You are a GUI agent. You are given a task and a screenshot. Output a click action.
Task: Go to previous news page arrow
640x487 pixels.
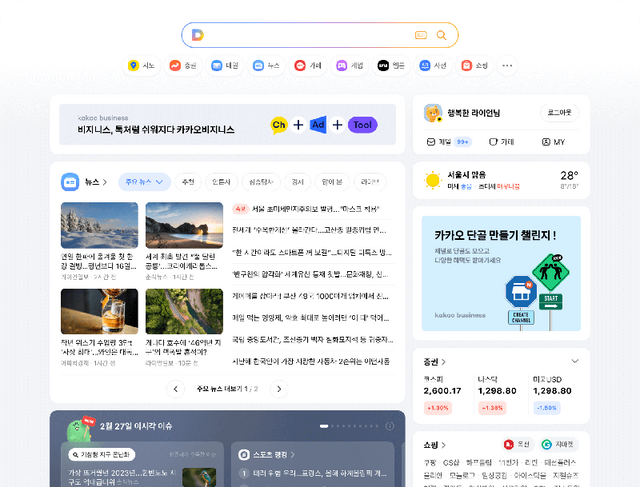pos(177,388)
